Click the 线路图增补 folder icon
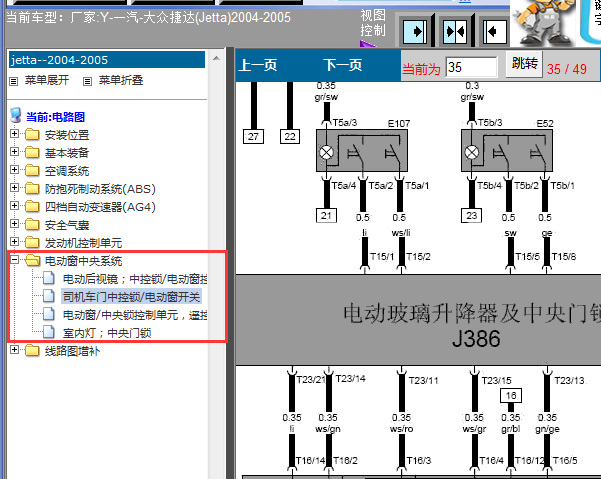 coord(32,351)
